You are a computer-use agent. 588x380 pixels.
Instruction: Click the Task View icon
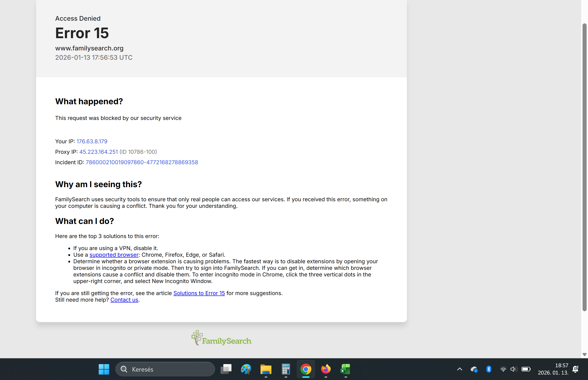click(226, 369)
